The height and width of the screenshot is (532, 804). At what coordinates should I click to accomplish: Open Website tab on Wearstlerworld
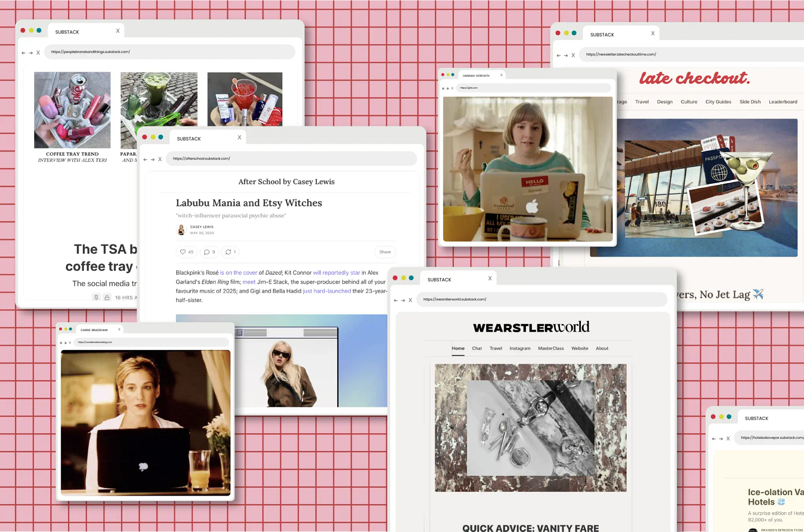(579, 348)
